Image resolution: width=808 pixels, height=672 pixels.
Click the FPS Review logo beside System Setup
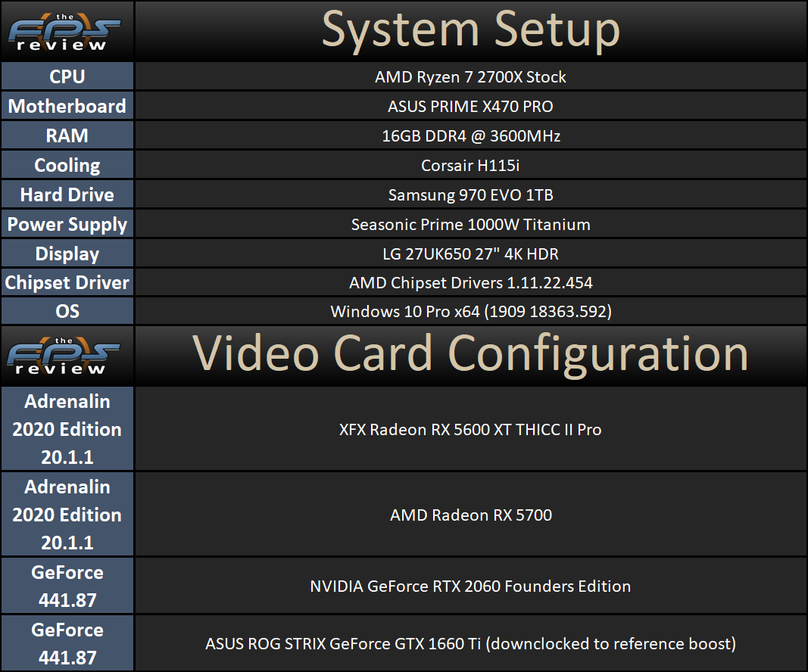pos(64,32)
